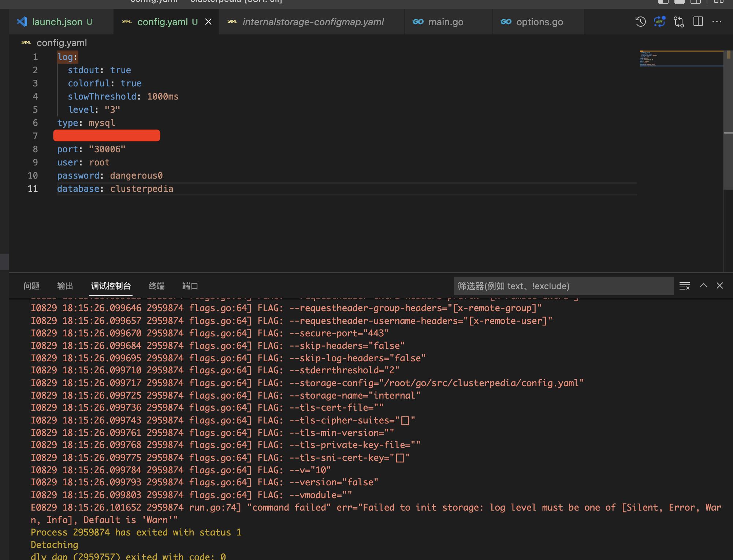Close the config.yaml tab with its X
Screen dimensions: 733x560
tap(208, 22)
